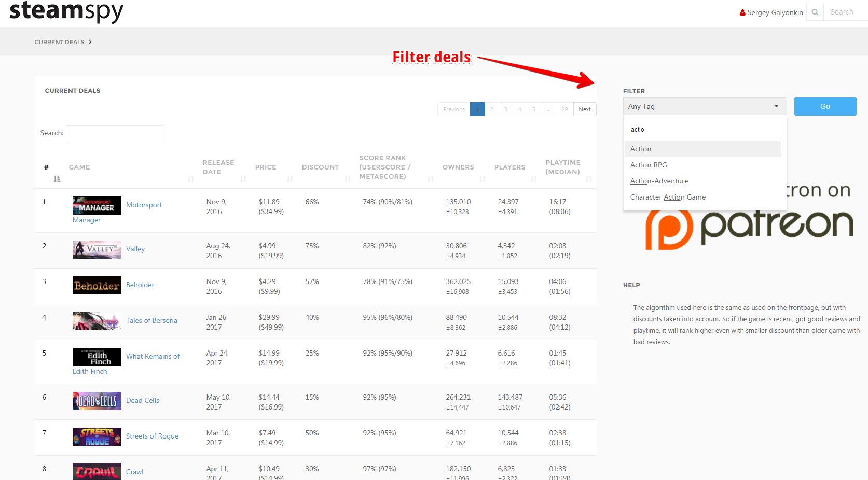
Task: Open pagination page 2
Action: [x=491, y=109]
